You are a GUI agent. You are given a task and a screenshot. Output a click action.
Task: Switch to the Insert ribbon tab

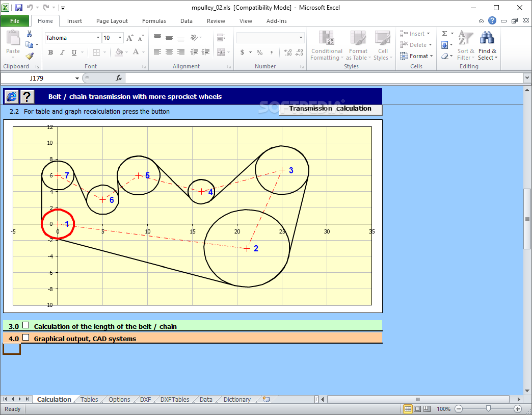point(74,21)
